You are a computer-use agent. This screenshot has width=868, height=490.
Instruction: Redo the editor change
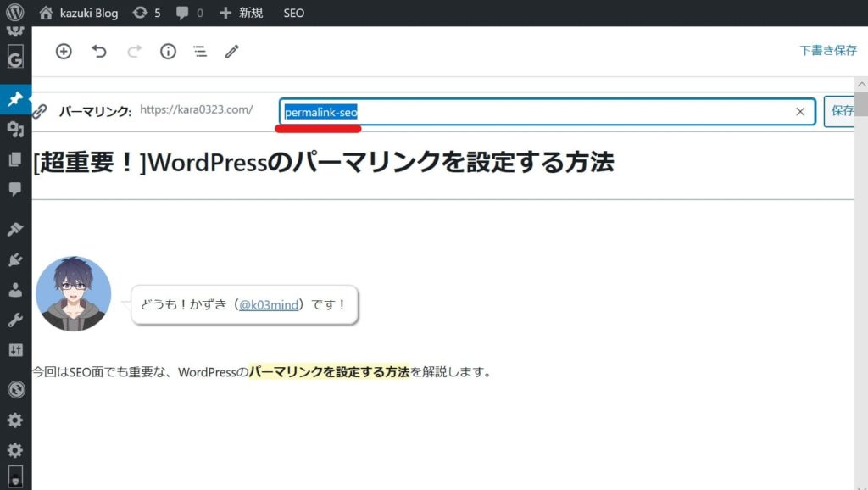(134, 52)
